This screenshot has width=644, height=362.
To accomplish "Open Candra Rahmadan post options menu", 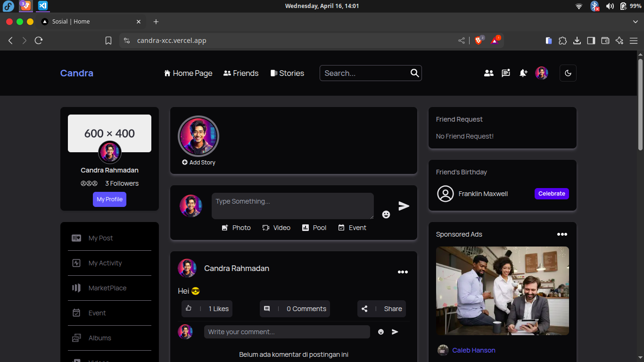I will coord(403,272).
